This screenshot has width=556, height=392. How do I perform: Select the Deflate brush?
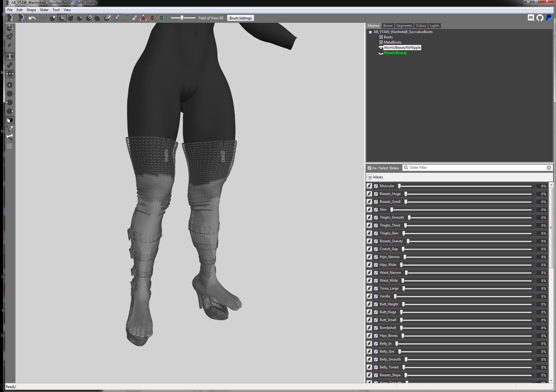[80, 18]
